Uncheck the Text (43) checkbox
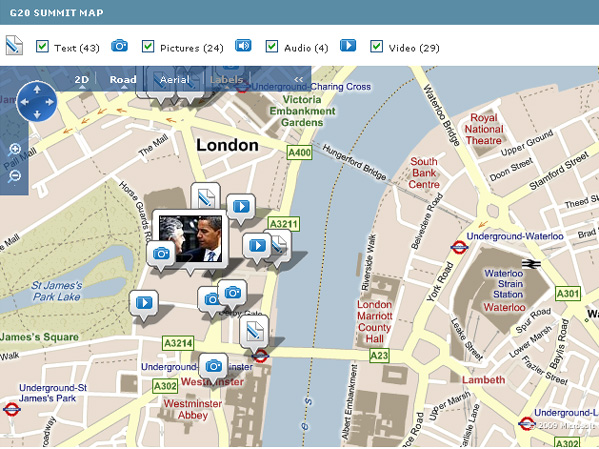 click(42, 46)
